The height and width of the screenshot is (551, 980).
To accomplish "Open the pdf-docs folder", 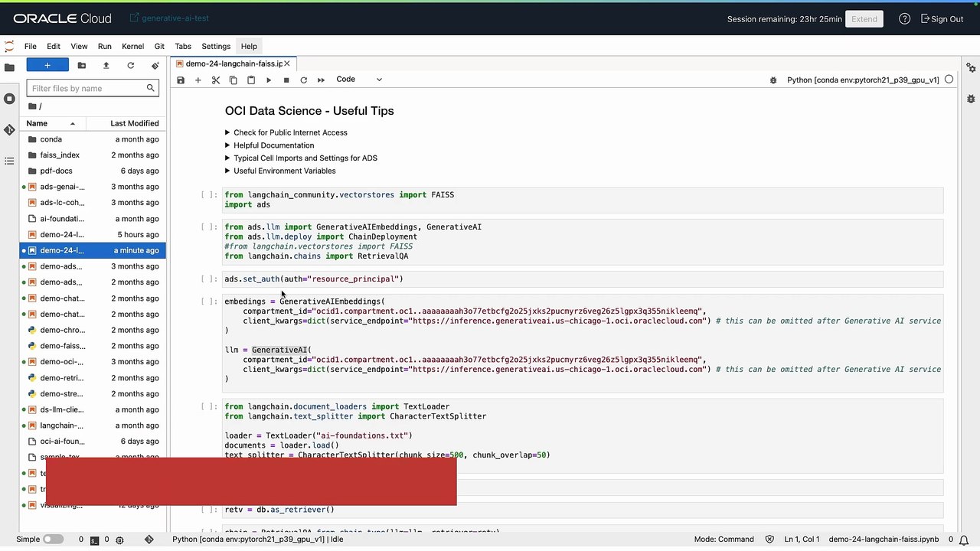I will [x=92, y=171].
